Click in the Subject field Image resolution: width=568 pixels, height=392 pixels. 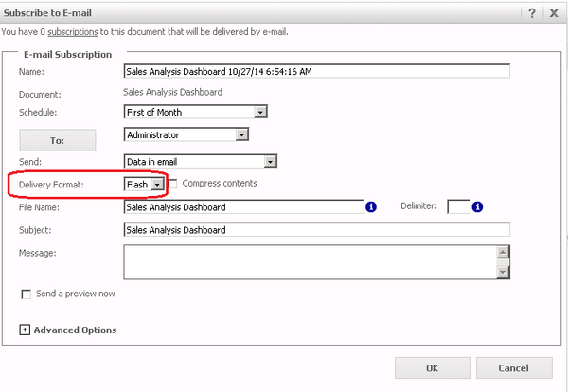[316, 229]
